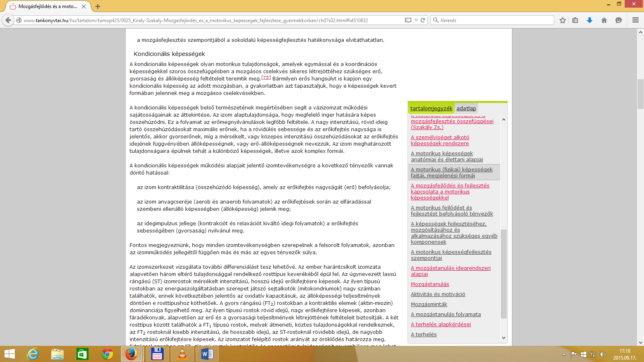The image size is (644, 362).
Task: Open VLC media player from taskbar
Action: click(x=182, y=354)
